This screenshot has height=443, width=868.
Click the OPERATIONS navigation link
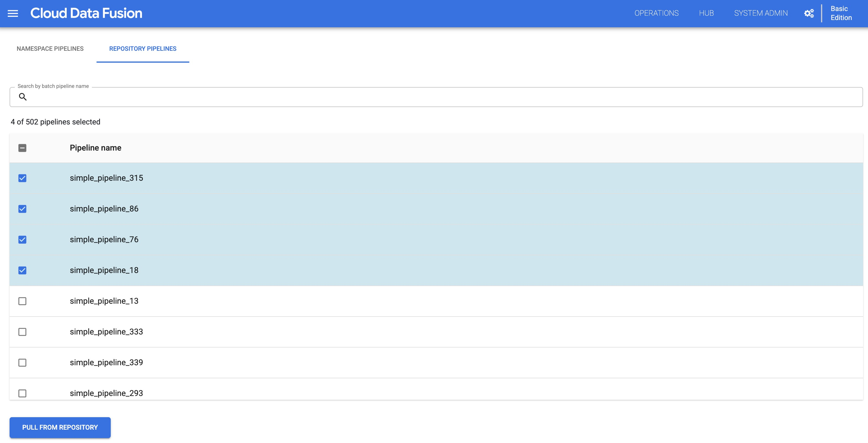point(656,13)
